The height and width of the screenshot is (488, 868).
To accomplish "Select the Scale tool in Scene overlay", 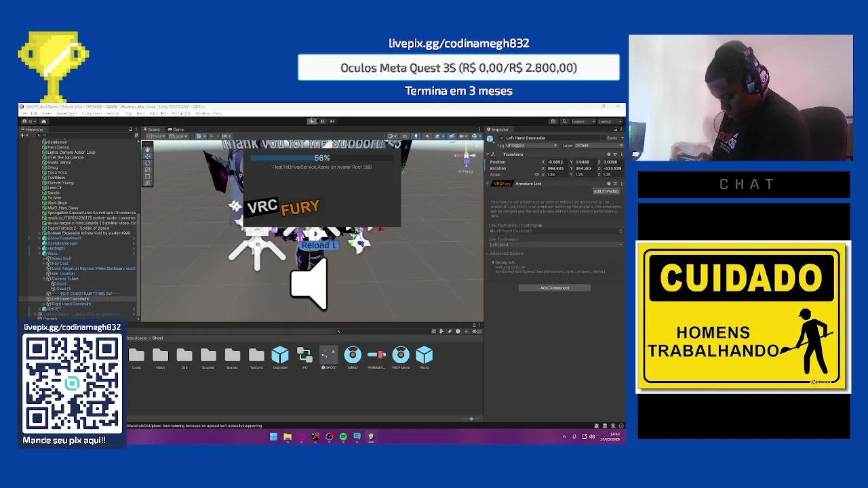I will tap(147, 169).
